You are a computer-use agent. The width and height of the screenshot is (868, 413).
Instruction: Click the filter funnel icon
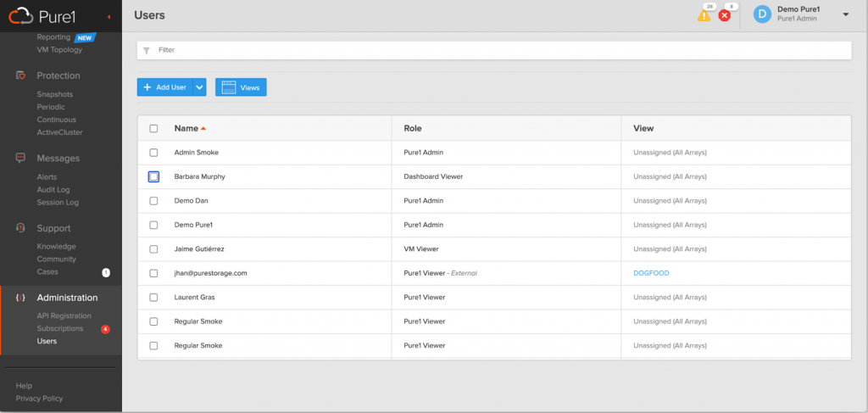coord(146,50)
